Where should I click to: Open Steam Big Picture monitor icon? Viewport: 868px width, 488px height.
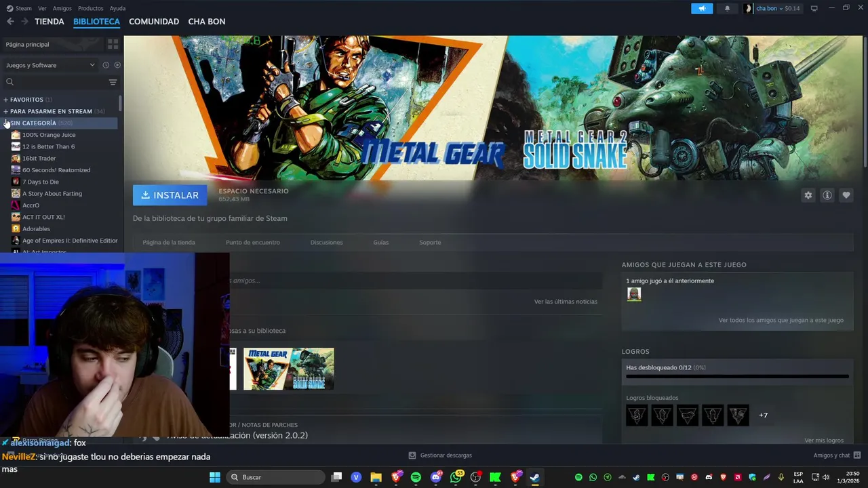814,8
